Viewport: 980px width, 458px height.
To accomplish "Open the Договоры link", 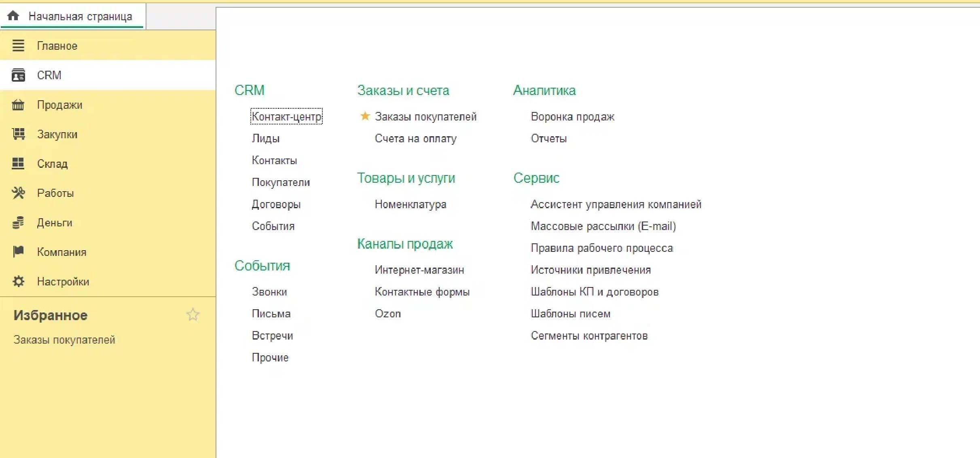I will click(x=276, y=204).
